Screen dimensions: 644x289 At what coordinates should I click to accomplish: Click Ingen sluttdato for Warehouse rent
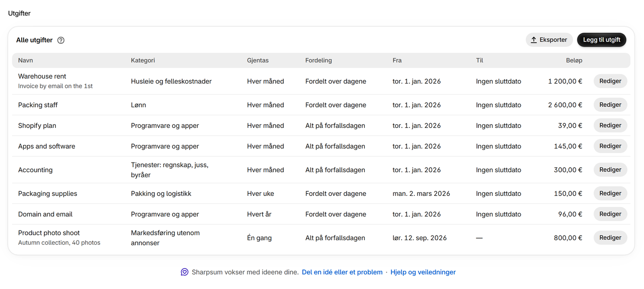(499, 81)
